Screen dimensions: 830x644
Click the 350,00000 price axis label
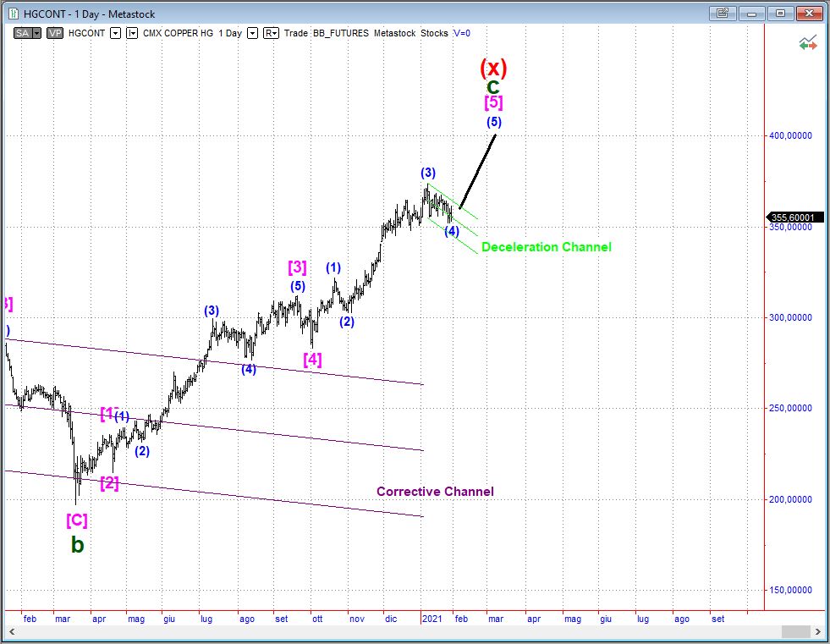coord(790,227)
